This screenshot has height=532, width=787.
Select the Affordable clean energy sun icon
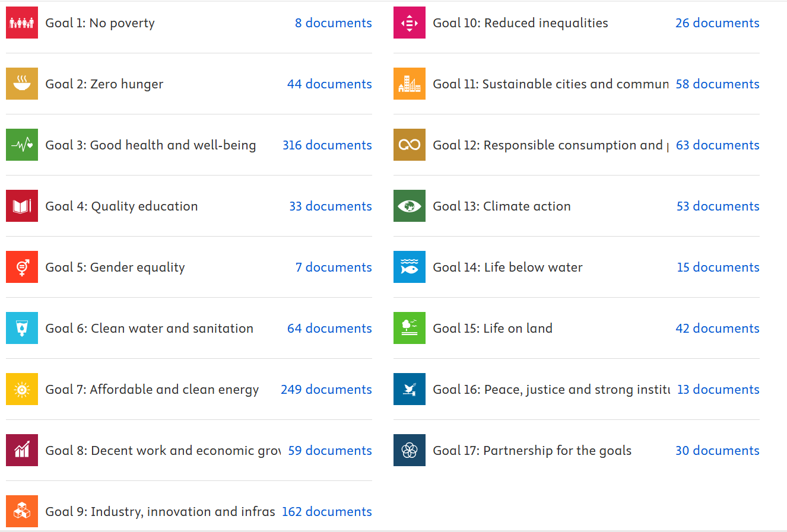(x=22, y=389)
